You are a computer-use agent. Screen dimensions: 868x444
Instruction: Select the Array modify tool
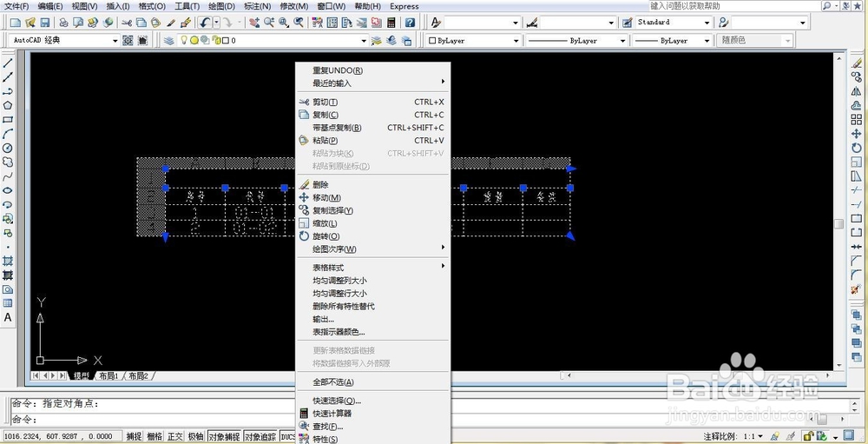pyautogui.click(x=857, y=120)
